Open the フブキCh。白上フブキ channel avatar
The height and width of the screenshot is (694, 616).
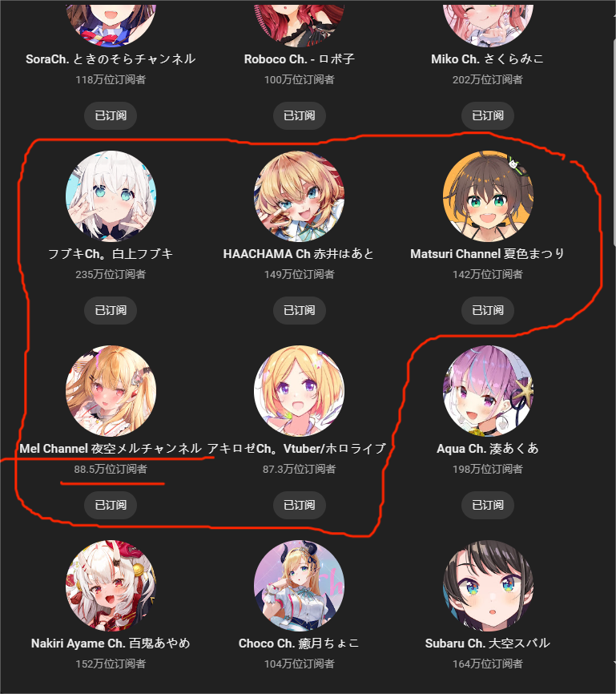pyautogui.click(x=111, y=196)
